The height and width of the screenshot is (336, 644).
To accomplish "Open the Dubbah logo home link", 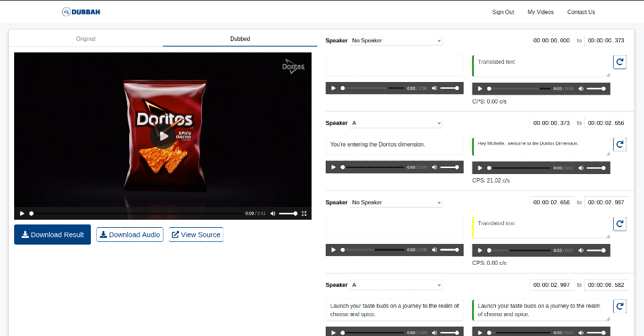I will tap(81, 12).
